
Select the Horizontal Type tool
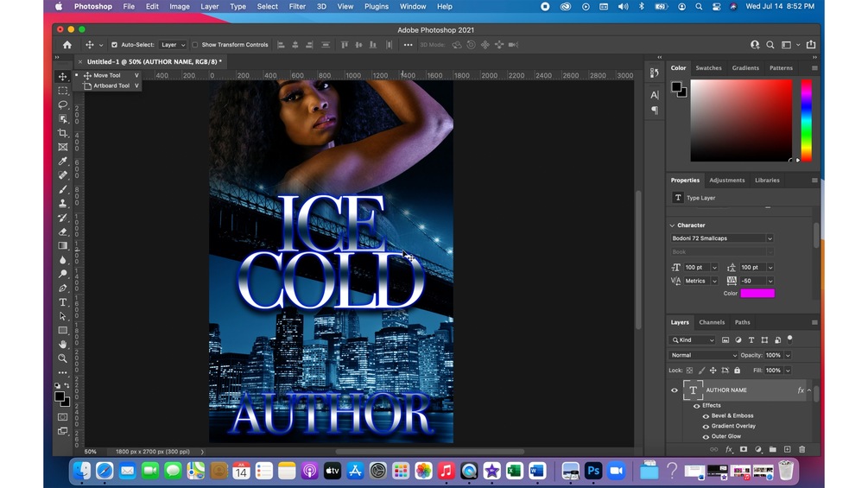[62, 302]
